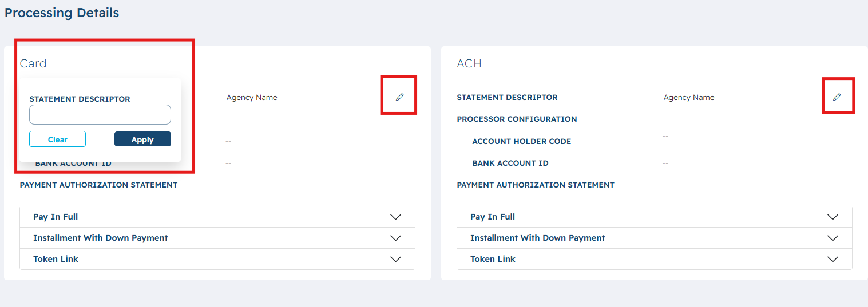This screenshot has height=307, width=868.
Task: Expand Card Token Link chevron arrow
Action: [395, 259]
